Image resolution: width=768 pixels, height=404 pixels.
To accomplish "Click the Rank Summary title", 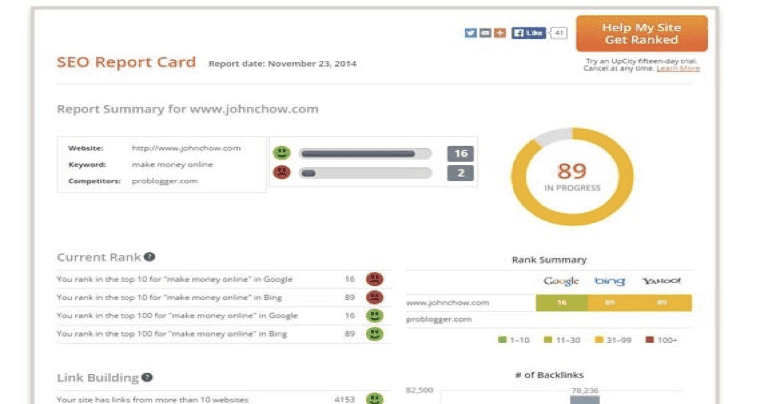I will [x=549, y=260].
